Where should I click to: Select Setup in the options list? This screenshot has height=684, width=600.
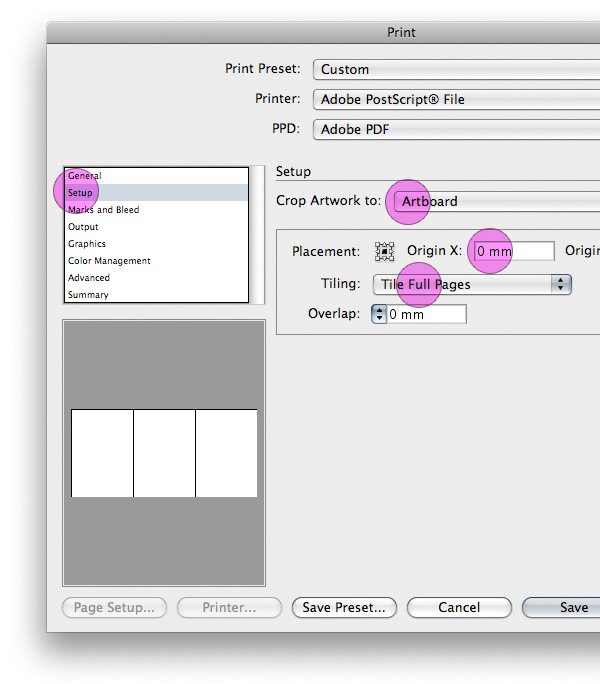81,193
